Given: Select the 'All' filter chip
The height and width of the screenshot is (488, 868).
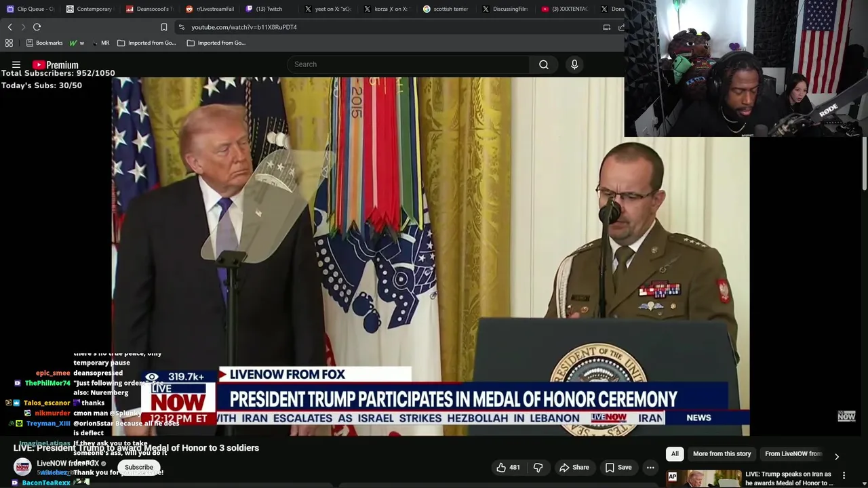Looking at the screenshot, I should pyautogui.click(x=675, y=453).
